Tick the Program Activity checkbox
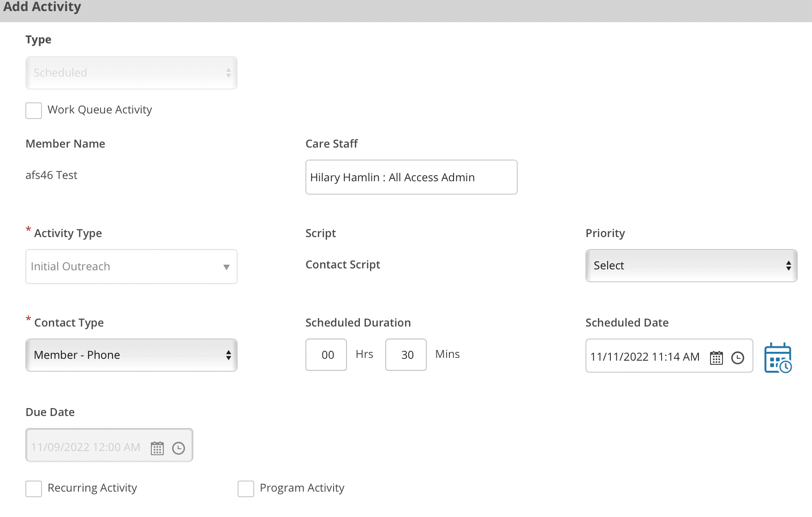 [246, 489]
